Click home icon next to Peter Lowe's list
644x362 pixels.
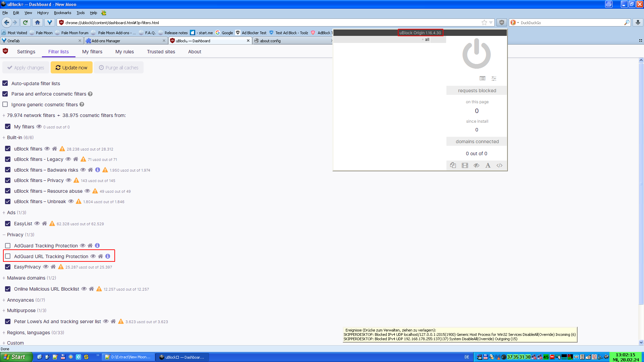click(x=113, y=321)
